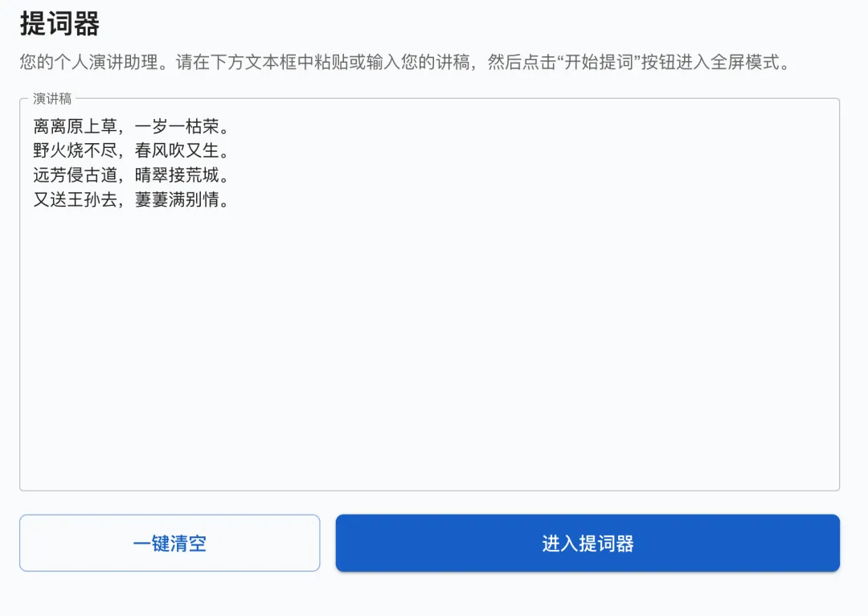Click the 提词器 page heading
This screenshot has height=616, width=868.
[x=59, y=23]
